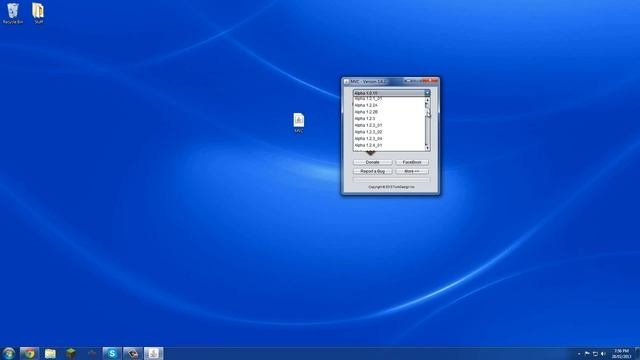The height and width of the screenshot is (360, 640).
Task: Click the Show Desktop strip on taskbar
Action: [638, 353]
